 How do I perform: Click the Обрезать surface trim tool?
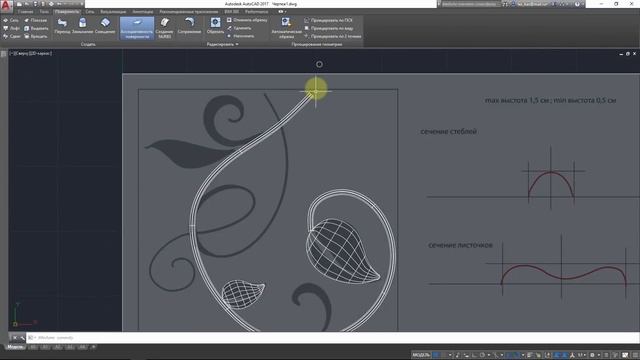[215, 26]
